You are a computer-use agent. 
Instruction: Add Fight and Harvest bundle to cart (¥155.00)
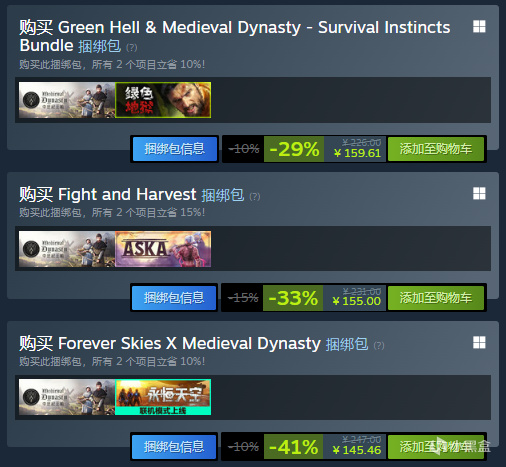tap(436, 298)
